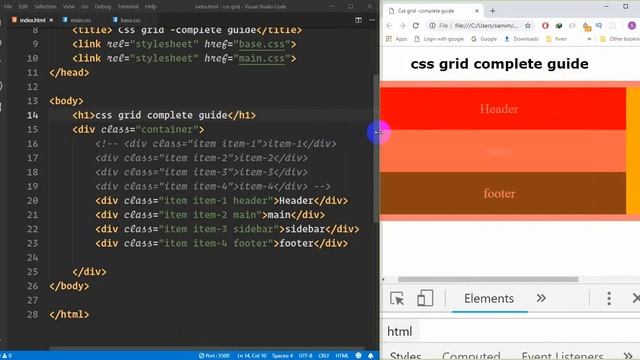This screenshot has height=360, width=640.
Task: Switch to the Elements tab in DevTools
Action: pos(489,299)
